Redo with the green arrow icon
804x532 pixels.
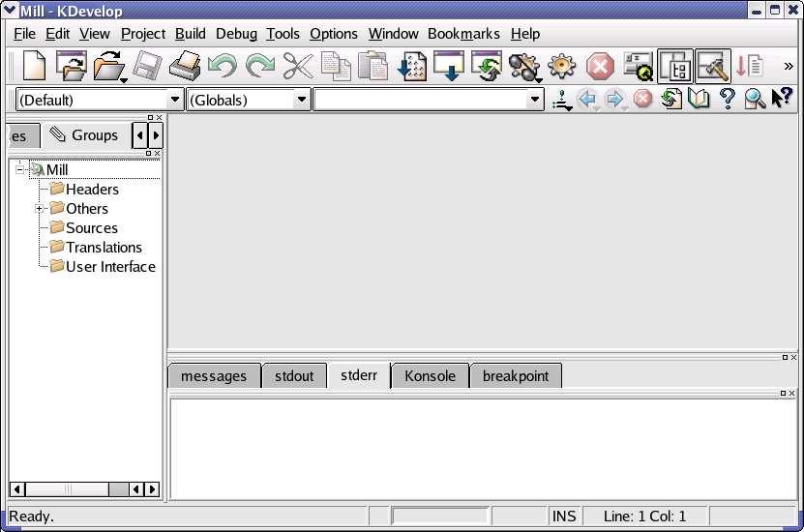260,66
